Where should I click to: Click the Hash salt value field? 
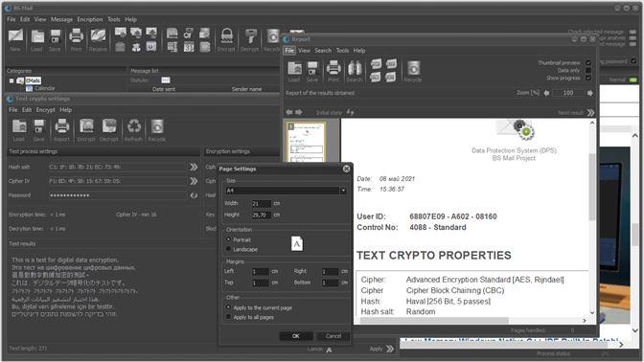click(118, 167)
